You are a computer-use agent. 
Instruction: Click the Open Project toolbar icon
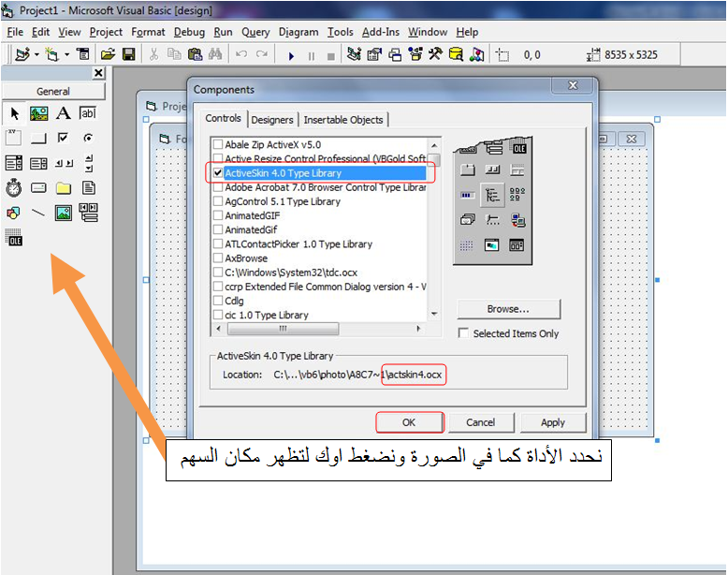click(x=108, y=54)
